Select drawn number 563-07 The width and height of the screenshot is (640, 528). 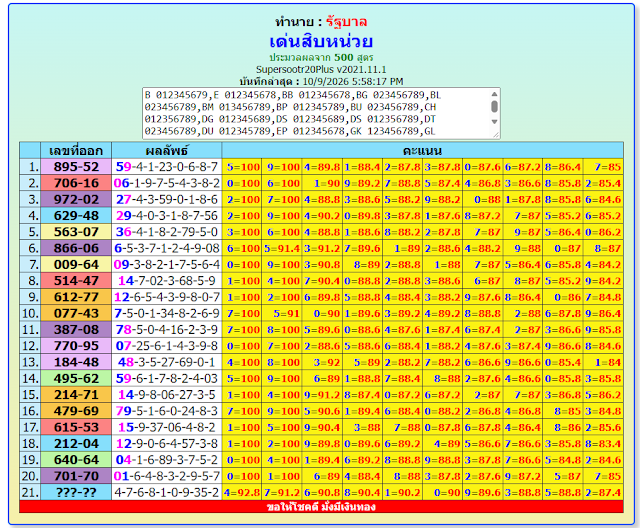coord(76,232)
